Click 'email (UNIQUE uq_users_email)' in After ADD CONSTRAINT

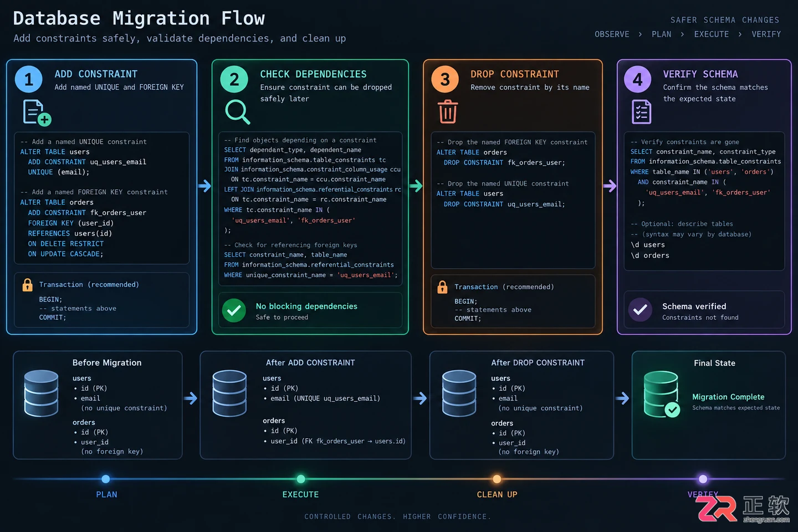click(x=325, y=398)
